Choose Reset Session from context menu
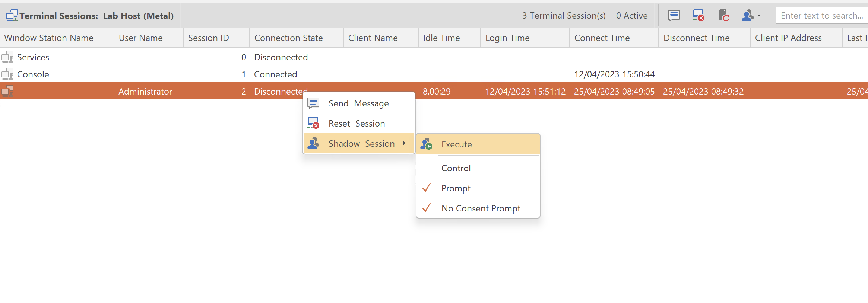 [357, 124]
